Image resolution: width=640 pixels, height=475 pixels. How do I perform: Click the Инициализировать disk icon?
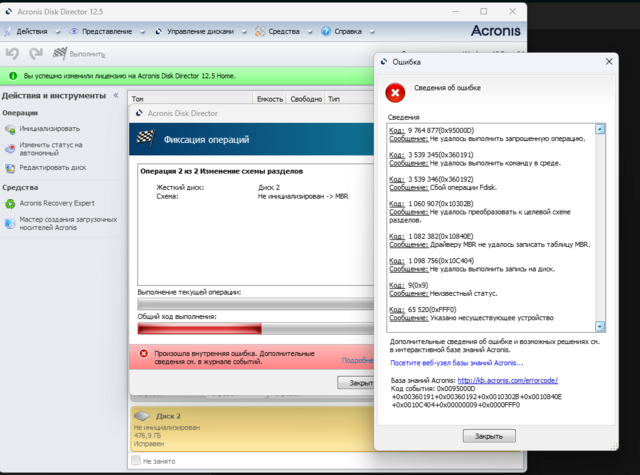[x=10, y=130]
